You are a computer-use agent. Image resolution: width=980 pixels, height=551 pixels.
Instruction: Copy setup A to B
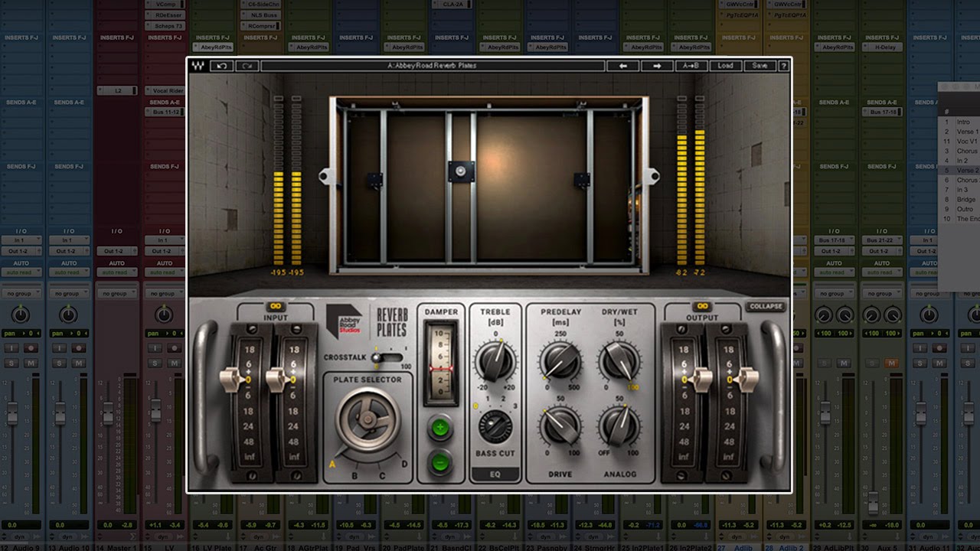(691, 66)
